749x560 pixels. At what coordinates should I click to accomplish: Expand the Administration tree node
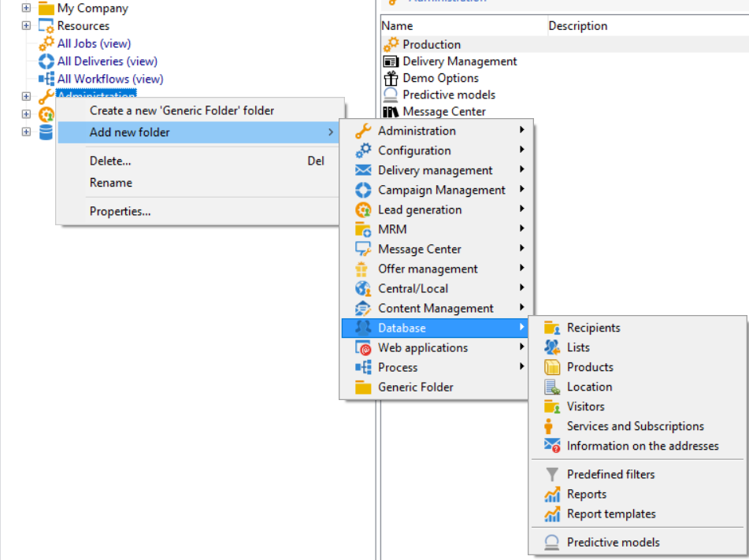(x=26, y=96)
